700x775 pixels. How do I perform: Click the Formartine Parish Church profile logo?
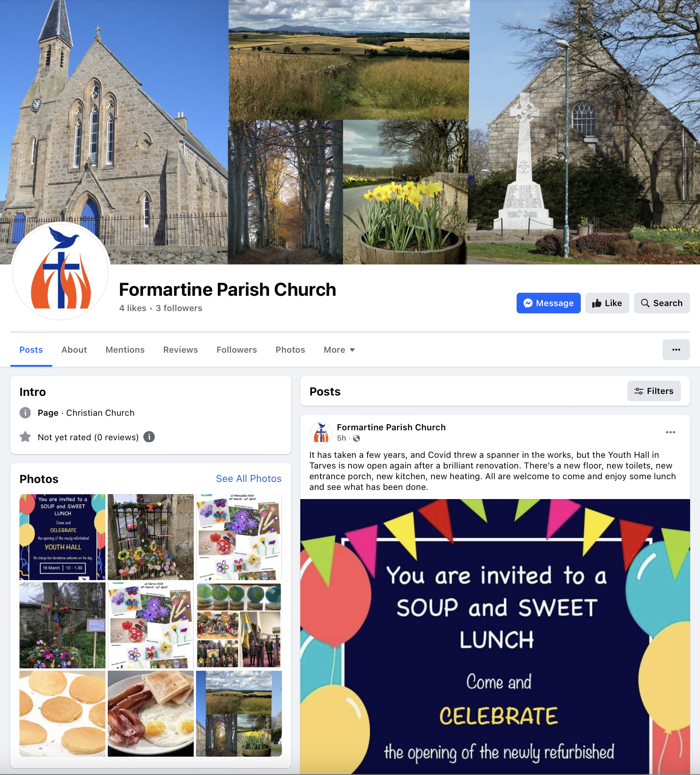pyautogui.click(x=60, y=271)
